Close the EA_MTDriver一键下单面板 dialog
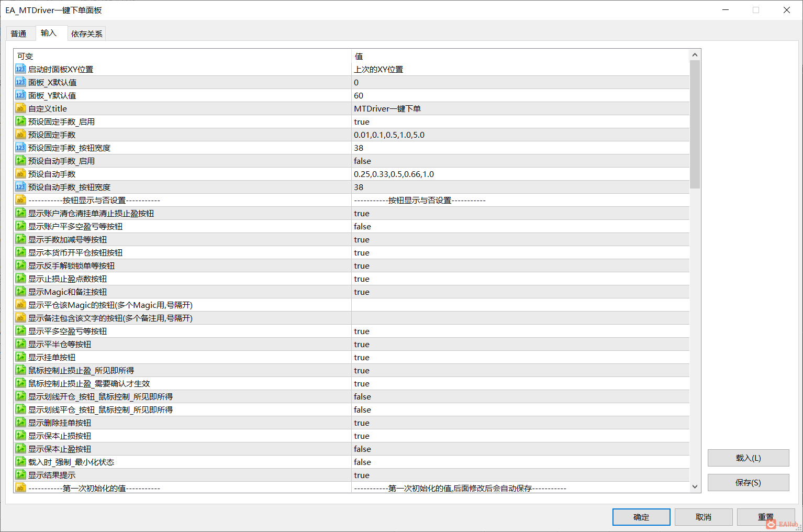803x532 pixels. tap(786, 10)
